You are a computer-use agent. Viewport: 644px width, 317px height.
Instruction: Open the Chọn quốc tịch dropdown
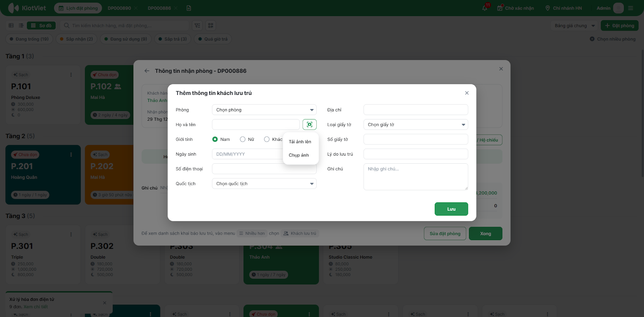(x=264, y=184)
